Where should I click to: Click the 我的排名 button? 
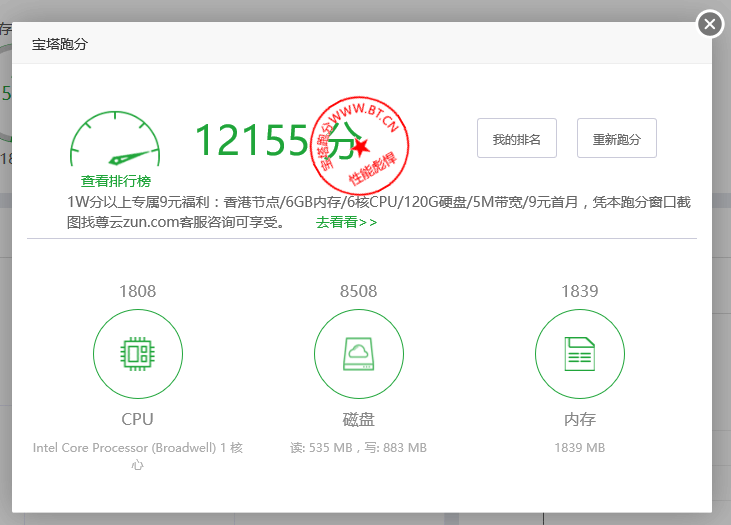[x=517, y=138]
